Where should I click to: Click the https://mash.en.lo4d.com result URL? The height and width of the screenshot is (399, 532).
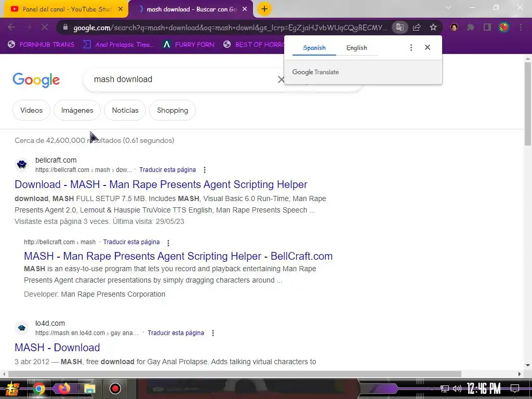[87, 333]
